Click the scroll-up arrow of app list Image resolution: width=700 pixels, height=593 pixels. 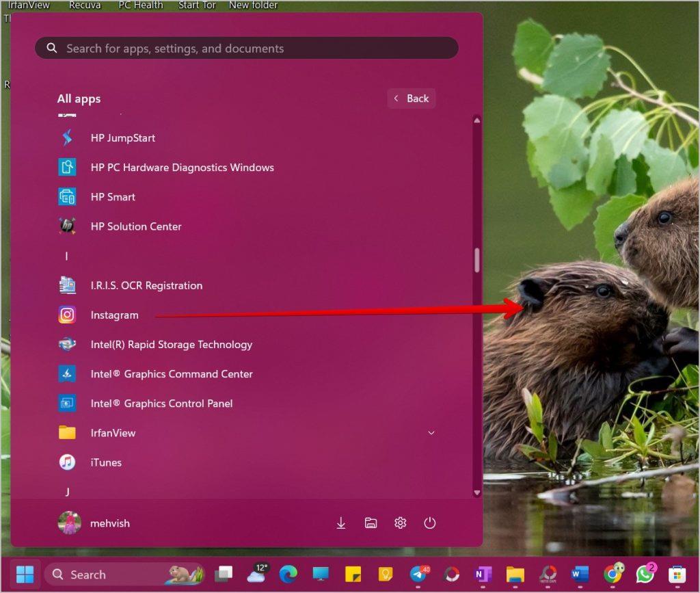click(476, 120)
